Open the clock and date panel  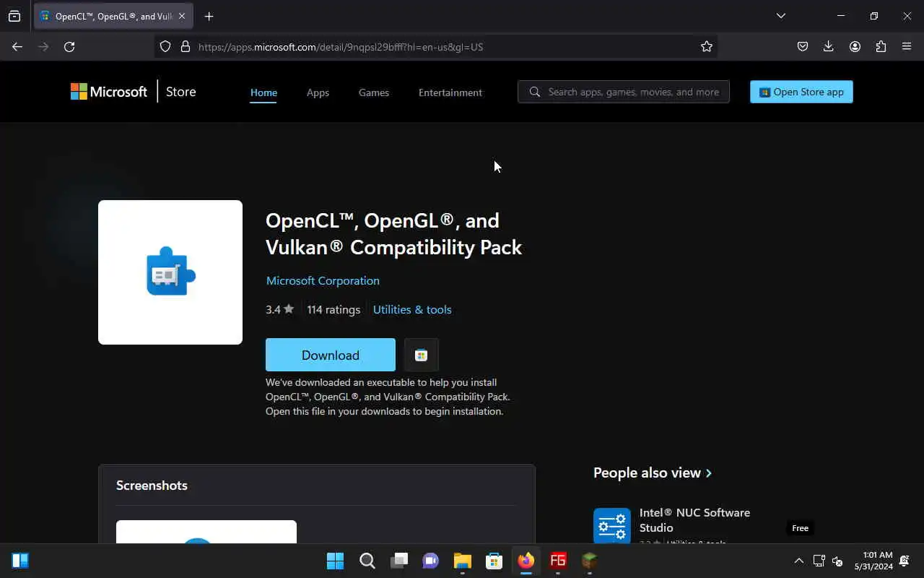point(873,561)
